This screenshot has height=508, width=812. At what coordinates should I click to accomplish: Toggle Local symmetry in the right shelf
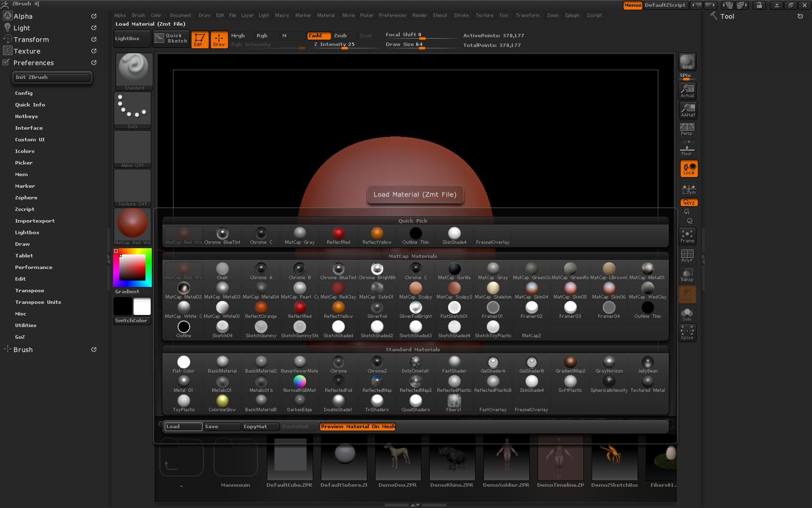tap(688, 168)
